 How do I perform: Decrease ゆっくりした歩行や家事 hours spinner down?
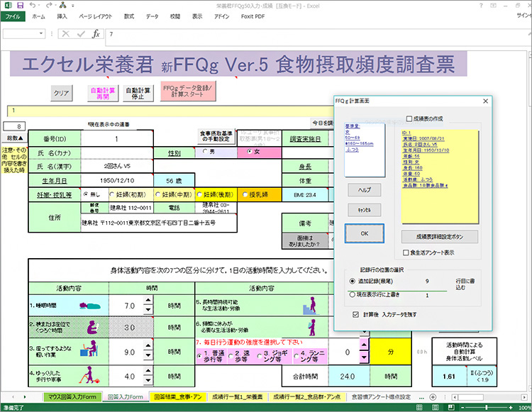pyautogui.click(x=148, y=380)
